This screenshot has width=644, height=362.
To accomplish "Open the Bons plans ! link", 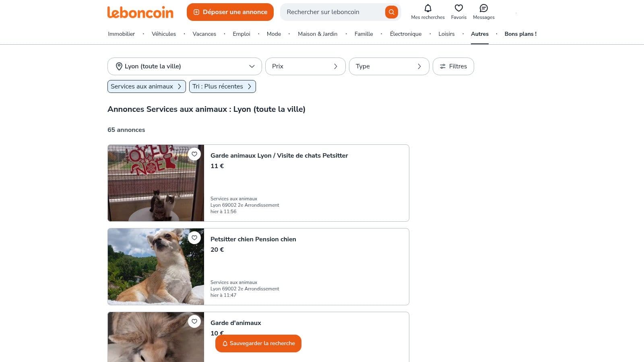I will [x=520, y=34].
